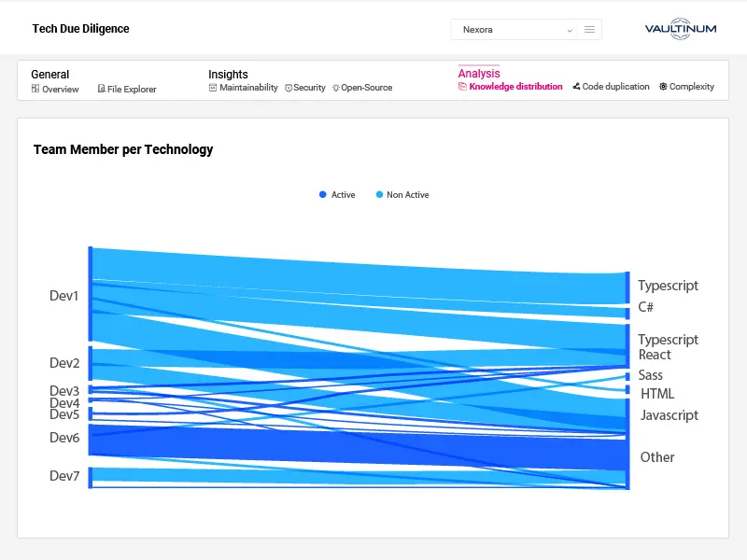Image resolution: width=747 pixels, height=560 pixels.
Task: Select the Dev1 node label
Action: [x=63, y=296]
